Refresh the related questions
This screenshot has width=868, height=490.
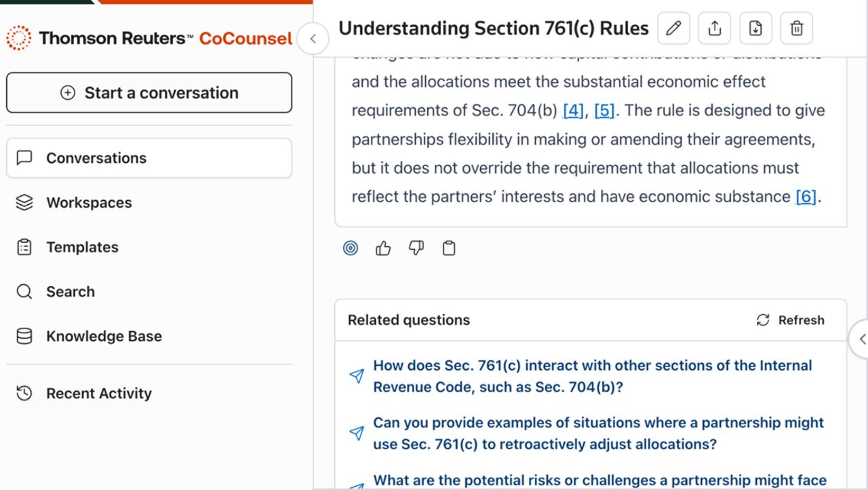791,320
